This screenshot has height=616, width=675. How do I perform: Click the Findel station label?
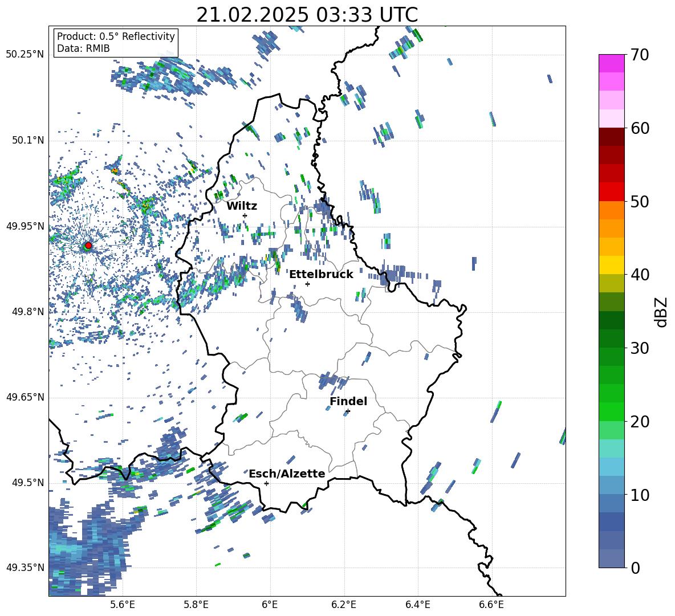tap(348, 401)
